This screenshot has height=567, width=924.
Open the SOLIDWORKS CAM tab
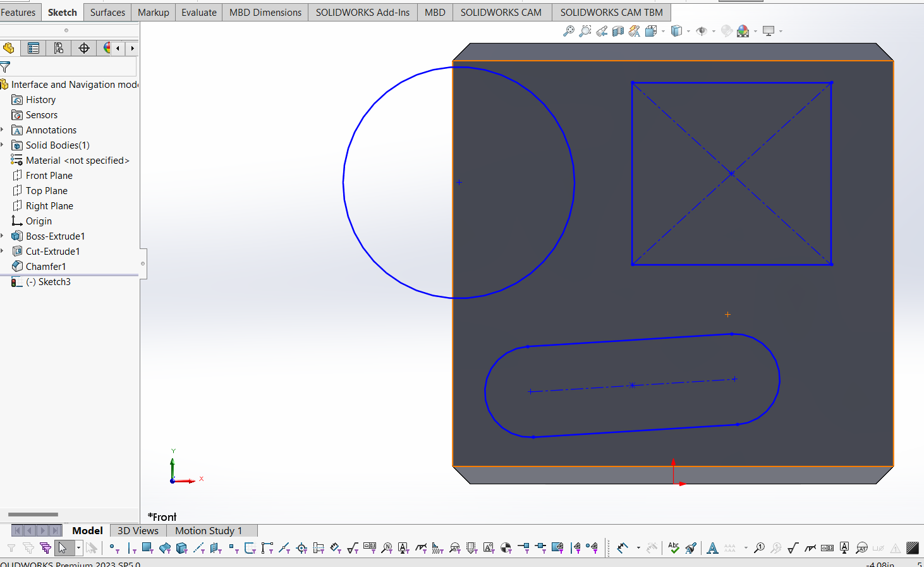coord(501,12)
